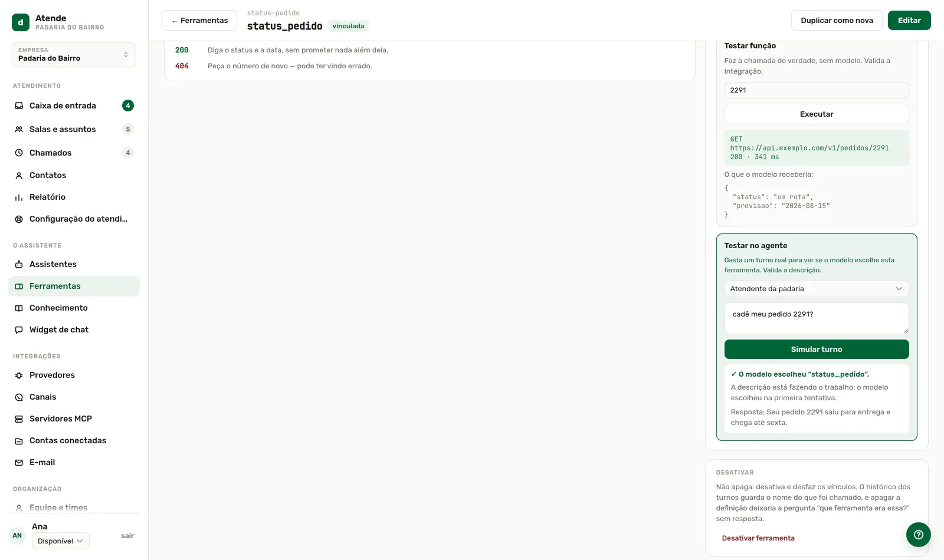
Task: Click the GET api.exemplo.com request result
Action: 817,148
